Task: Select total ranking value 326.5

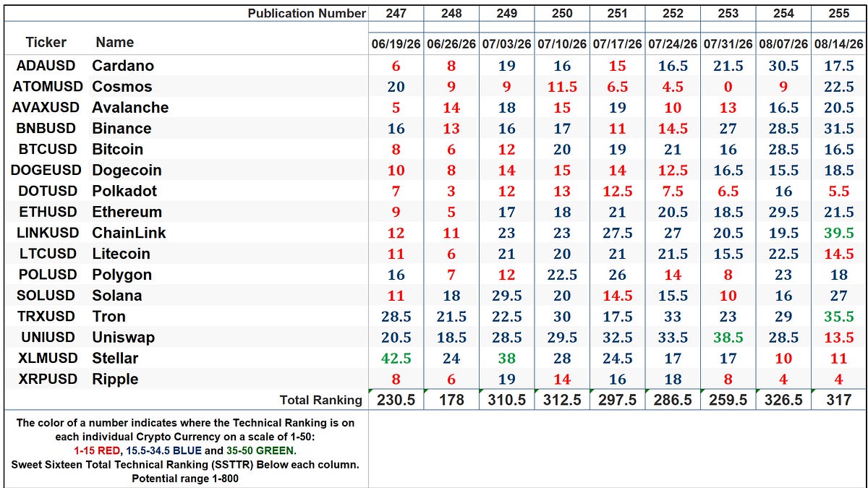Action: (783, 400)
